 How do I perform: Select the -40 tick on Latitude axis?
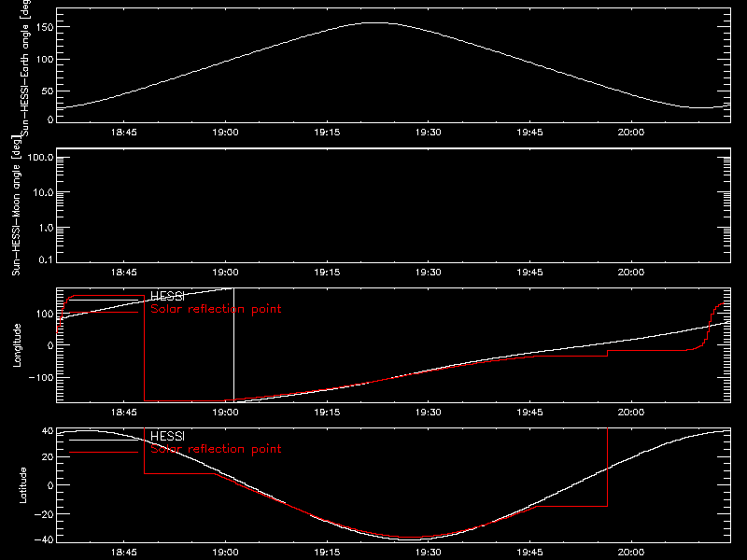pos(44,540)
